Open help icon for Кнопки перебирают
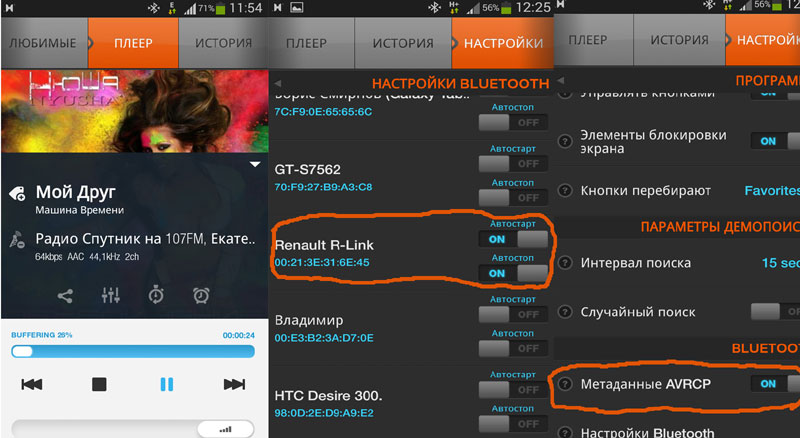The height and width of the screenshot is (438, 800). 565,190
